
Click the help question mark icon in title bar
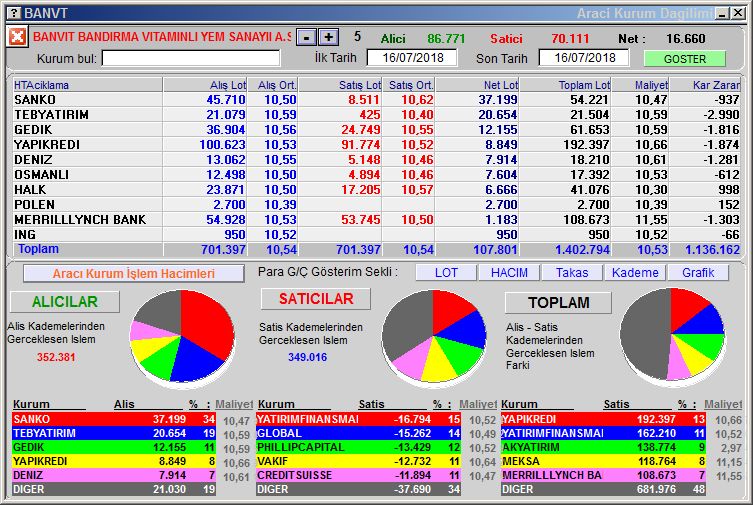(x=15, y=13)
